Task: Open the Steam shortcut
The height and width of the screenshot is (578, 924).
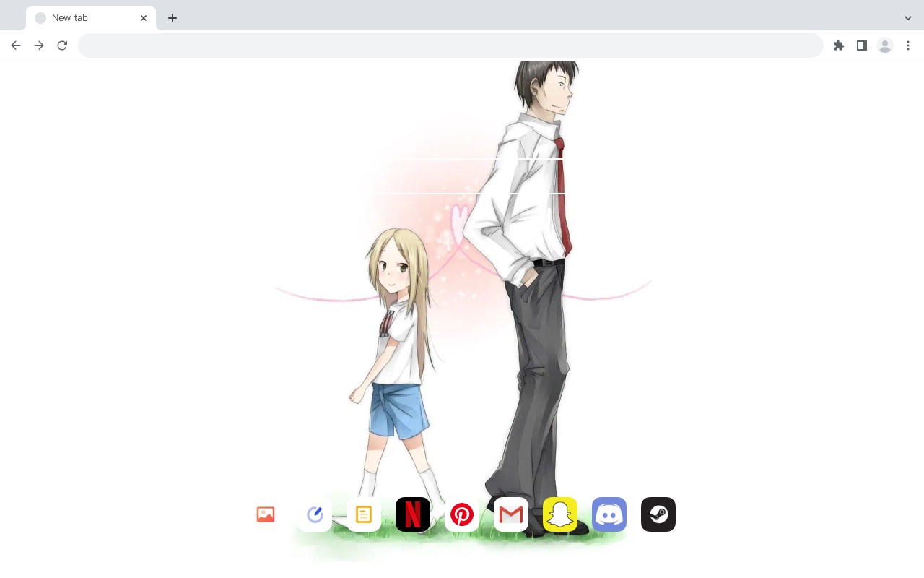Action: click(658, 514)
